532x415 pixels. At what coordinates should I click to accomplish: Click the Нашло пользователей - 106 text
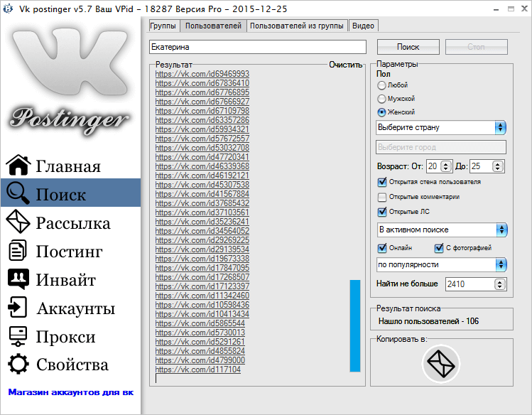(428, 321)
